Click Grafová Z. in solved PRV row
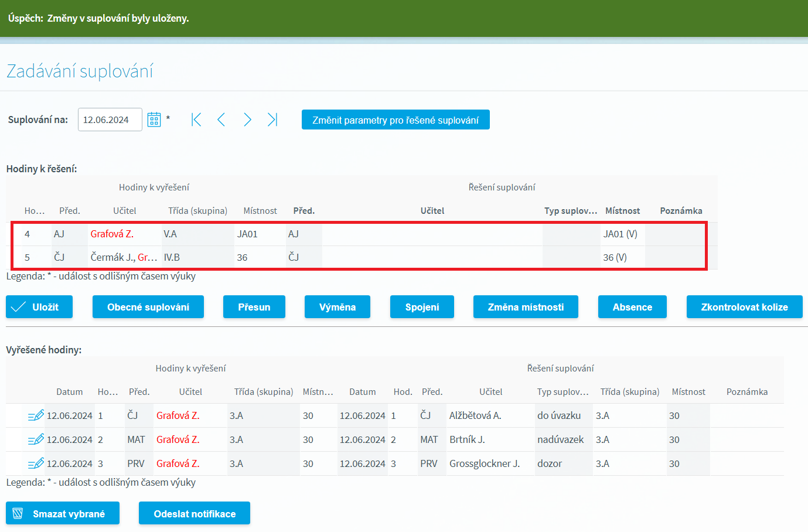 pyautogui.click(x=178, y=463)
